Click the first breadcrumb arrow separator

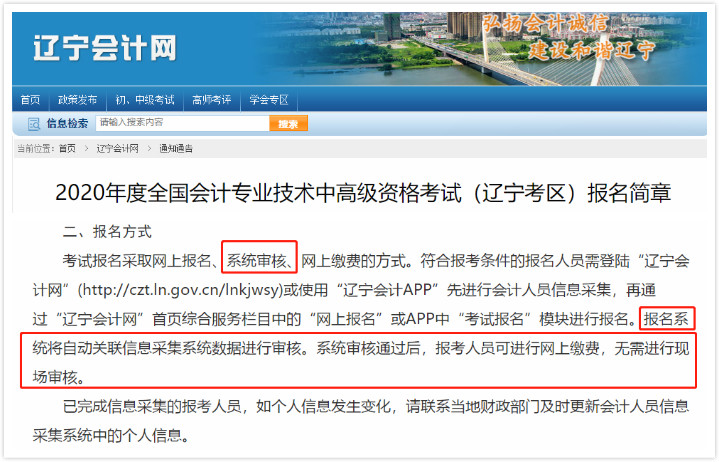click(86, 148)
